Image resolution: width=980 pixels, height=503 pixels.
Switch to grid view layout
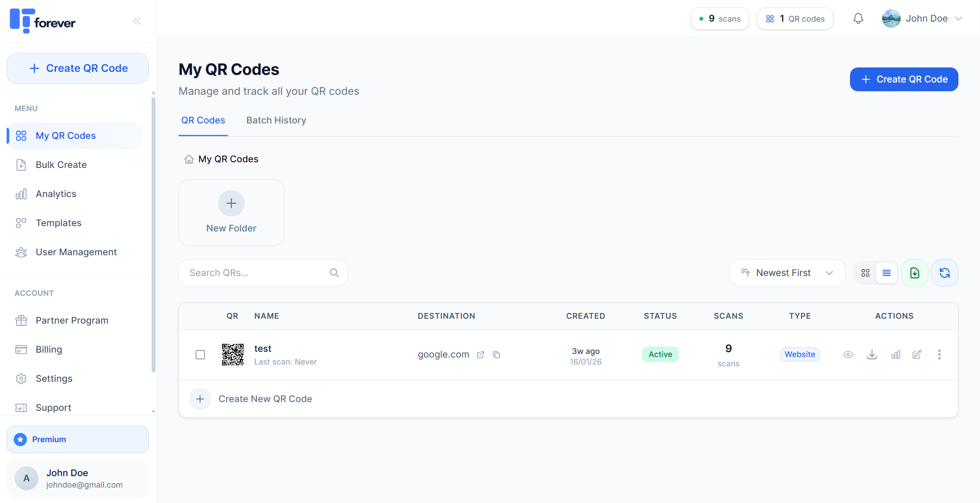(865, 273)
